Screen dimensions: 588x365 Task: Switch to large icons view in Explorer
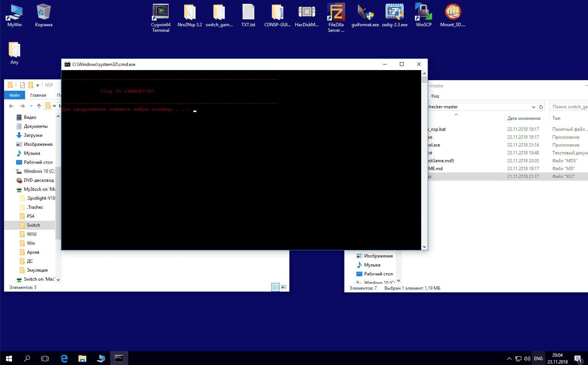coord(284,287)
